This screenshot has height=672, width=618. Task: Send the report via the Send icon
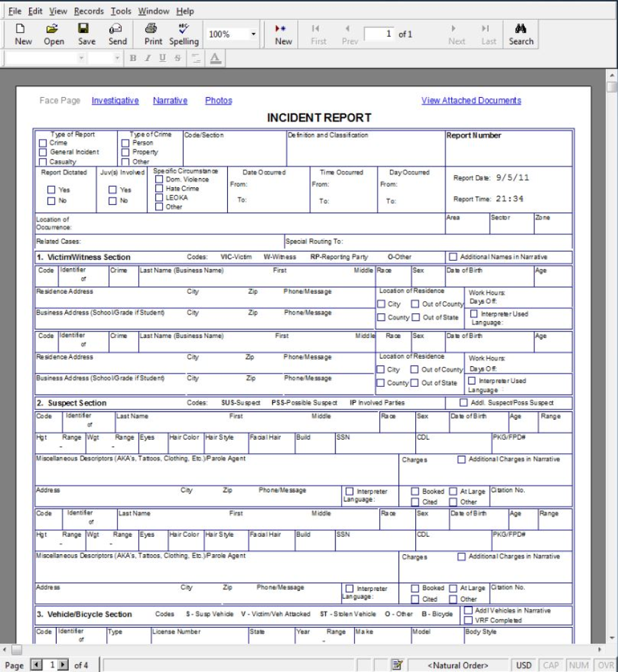tap(116, 31)
